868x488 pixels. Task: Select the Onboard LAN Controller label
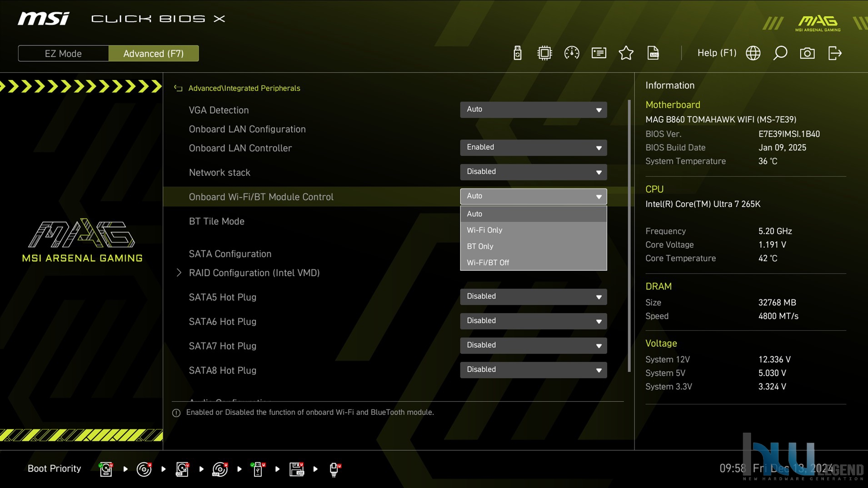[240, 148]
